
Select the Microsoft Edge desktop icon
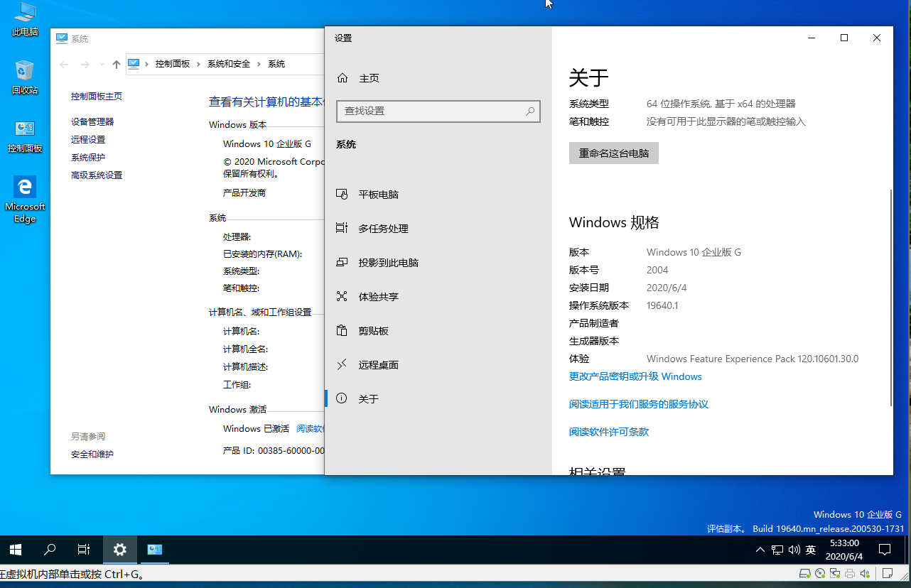click(25, 200)
